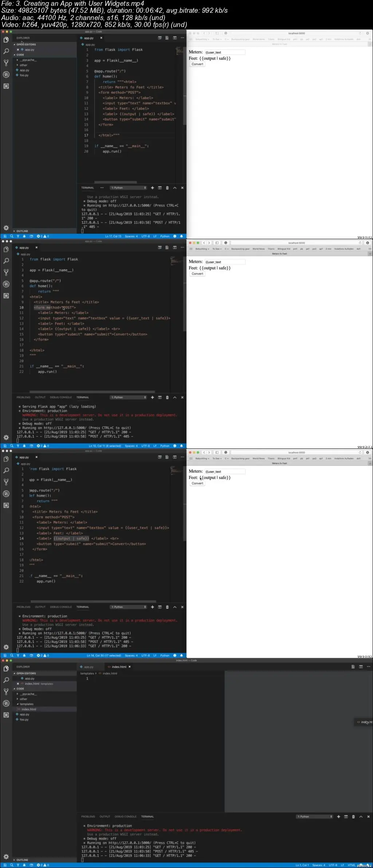The image size is (373, 868).
Task: Click the 'index.html' breadcrumb after templates
Action: (x=110, y=673)
